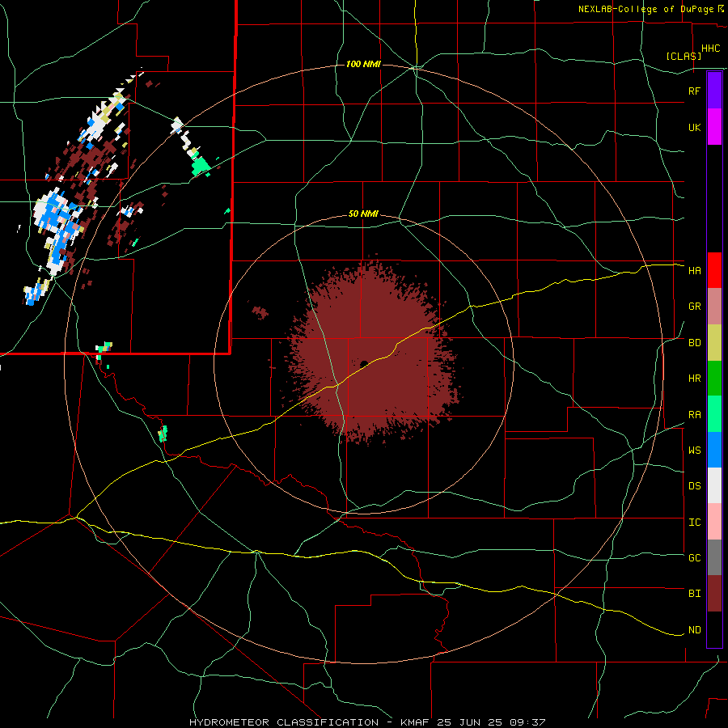Viewport: 728px width, 728px height.
Task: Click the green RA echo near state line
Action: 201,166
